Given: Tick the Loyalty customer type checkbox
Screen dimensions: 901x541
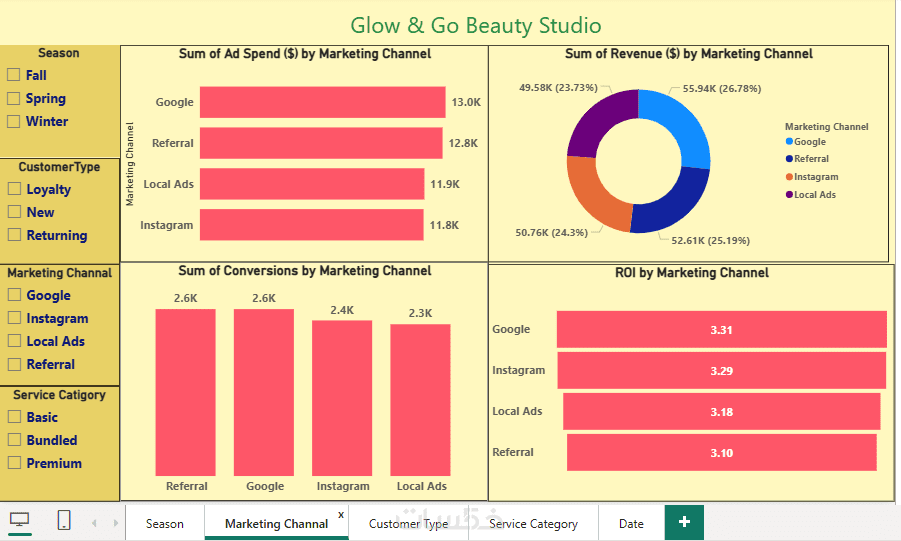Looking at the screenshot, I should point(14,189).
